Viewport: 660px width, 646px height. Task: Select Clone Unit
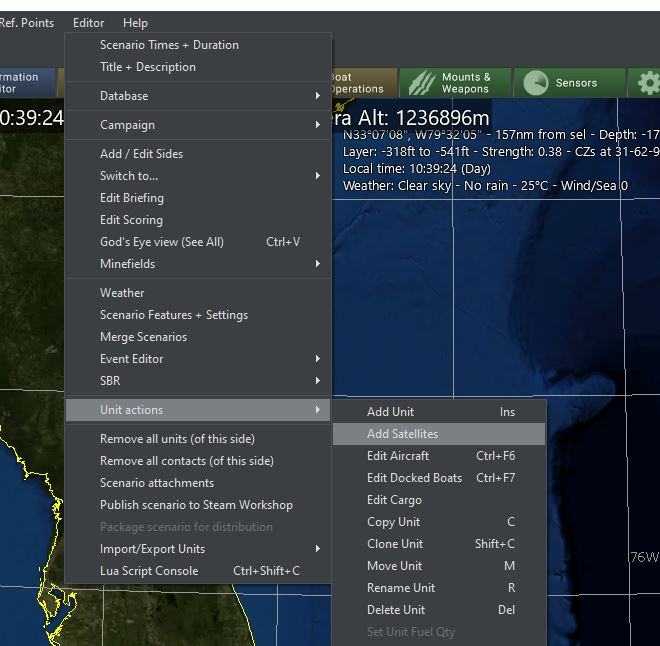pyautogui.click(x=439, y=544)
